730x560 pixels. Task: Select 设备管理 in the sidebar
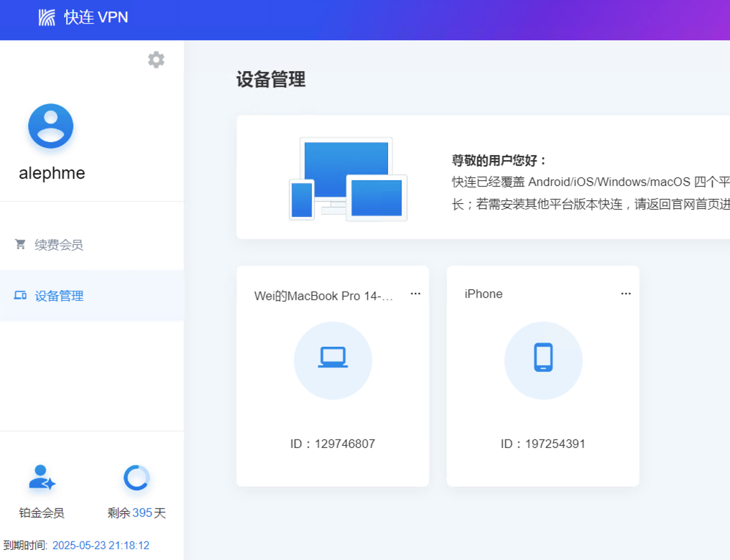(x=59, y=296)
